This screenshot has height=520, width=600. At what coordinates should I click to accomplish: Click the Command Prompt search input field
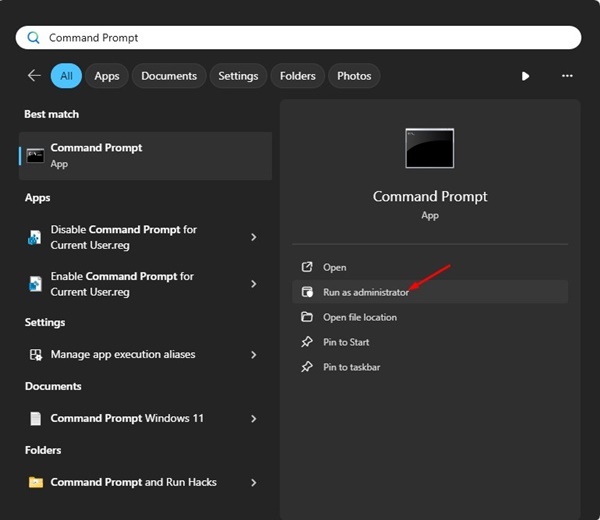[x=300, y=38]
